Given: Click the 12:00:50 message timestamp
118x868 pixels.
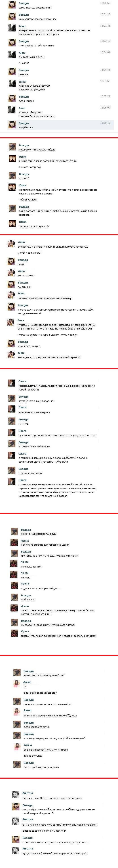Looking at the screenshot, I should tap(105, 3).
